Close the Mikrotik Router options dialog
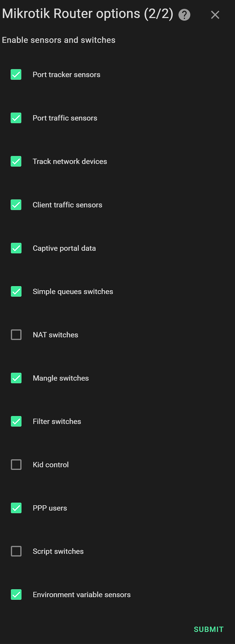Image resolution: width=235 pixels, height=644 pixels. point(215,15)
